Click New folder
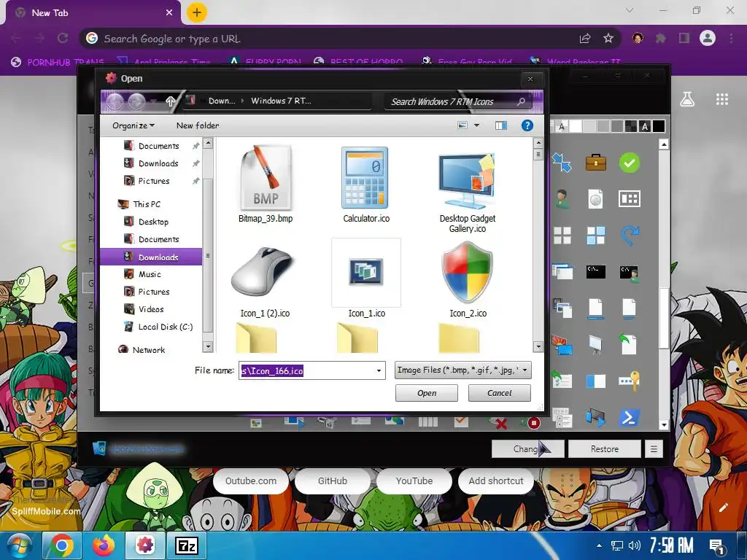The width and height of the screenshot is (747, 560). click(x=198, y=125)
